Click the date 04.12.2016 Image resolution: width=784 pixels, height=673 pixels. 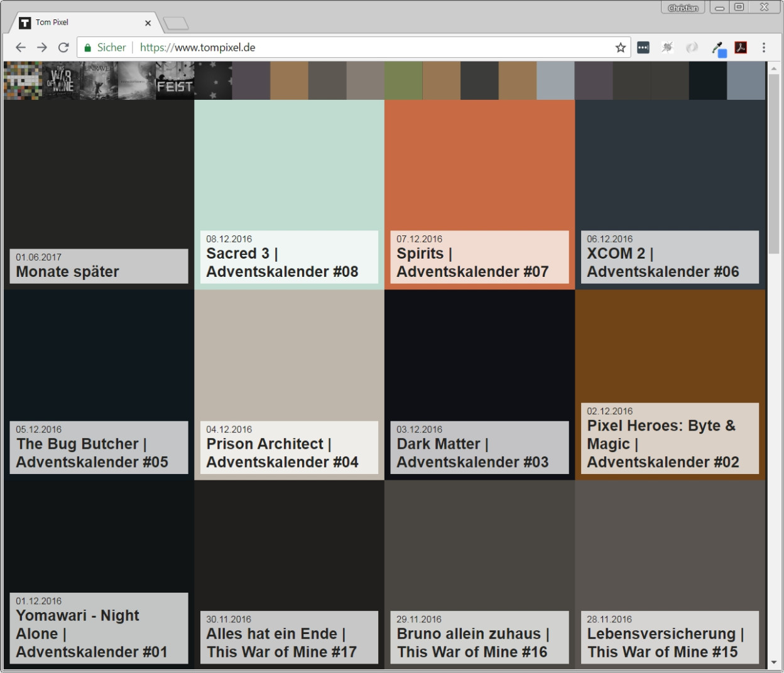click(229, 429)
